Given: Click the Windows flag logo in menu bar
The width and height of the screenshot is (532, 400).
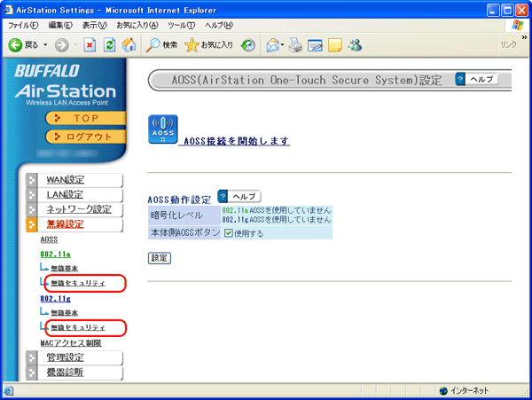Looking at the screenshot, I should pos(518,25).
